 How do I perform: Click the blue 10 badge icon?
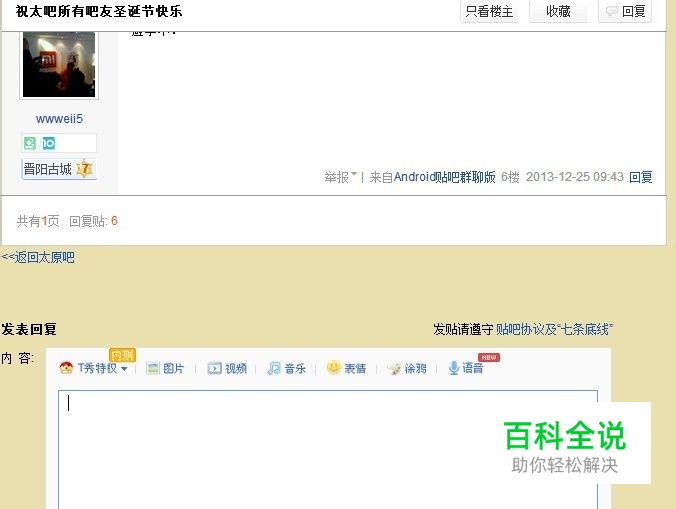point(48,143)
